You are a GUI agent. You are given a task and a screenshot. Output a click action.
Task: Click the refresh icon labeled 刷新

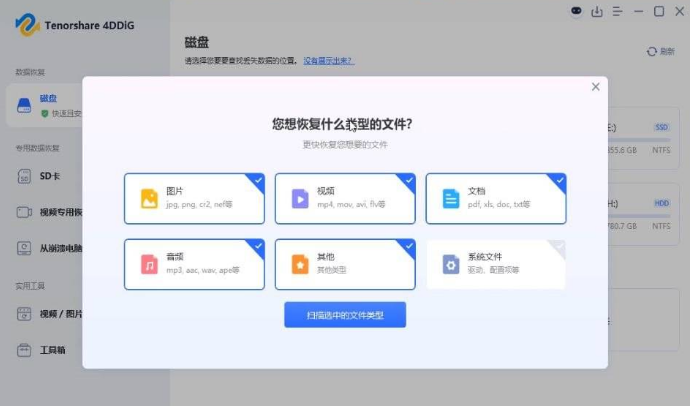point(652,52)
